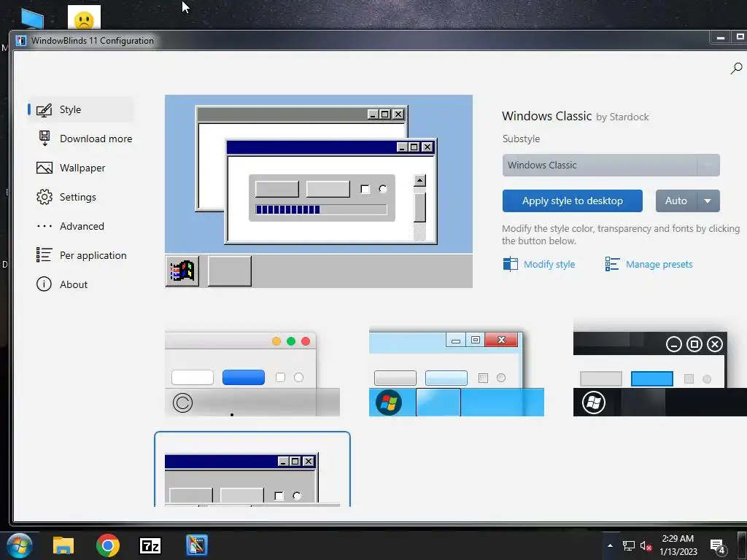Click the Wallpaper picture icon

tap(44, 168)
